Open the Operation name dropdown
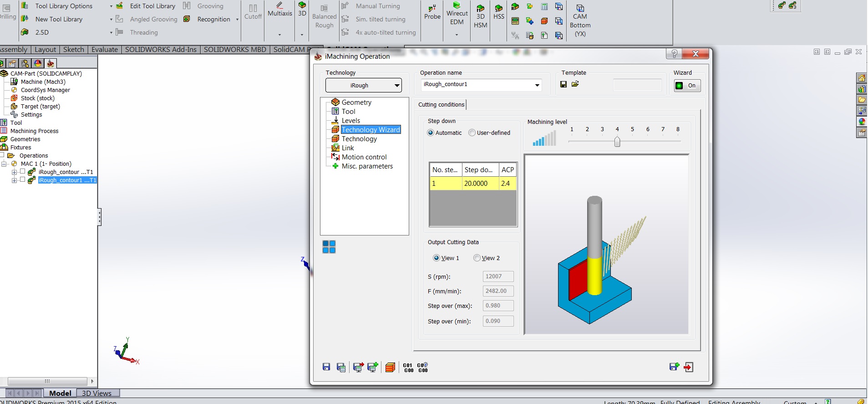 point(537,85)
